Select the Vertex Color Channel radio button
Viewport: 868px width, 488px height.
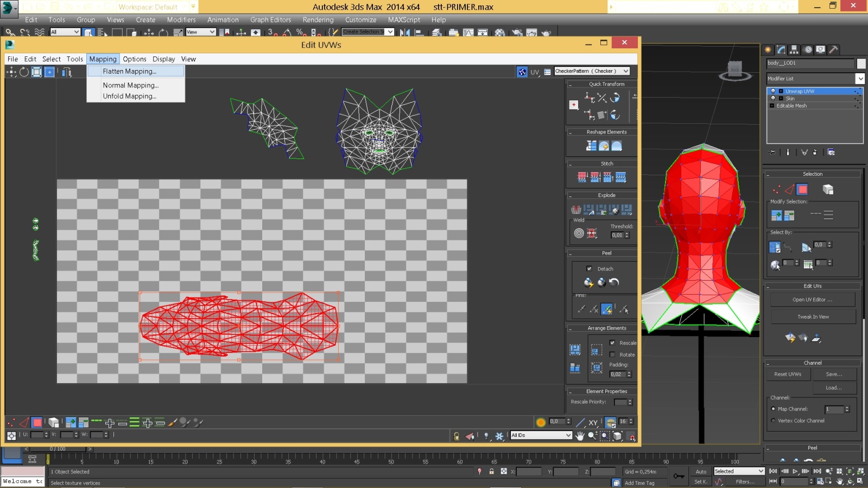773,420
